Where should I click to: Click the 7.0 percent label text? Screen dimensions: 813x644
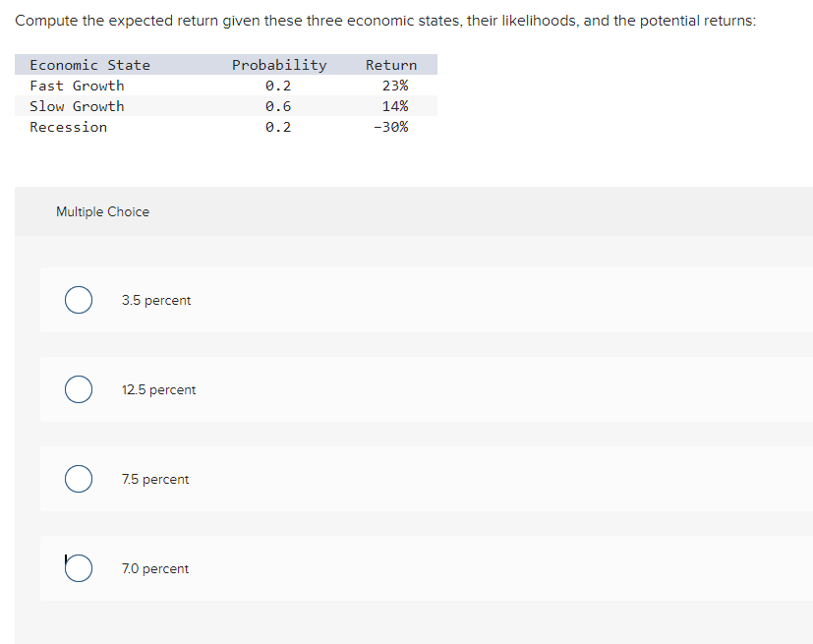coord(154,568)
